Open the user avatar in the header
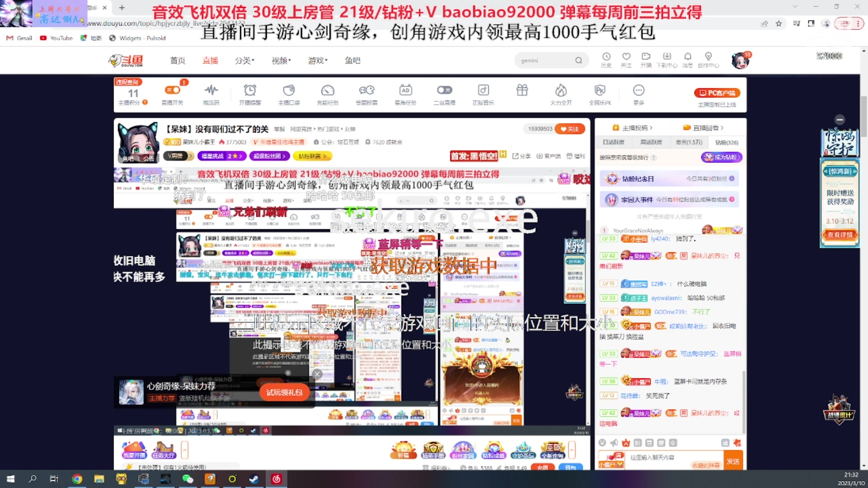Viewport: 868px width, 488px height. (740, 60)
